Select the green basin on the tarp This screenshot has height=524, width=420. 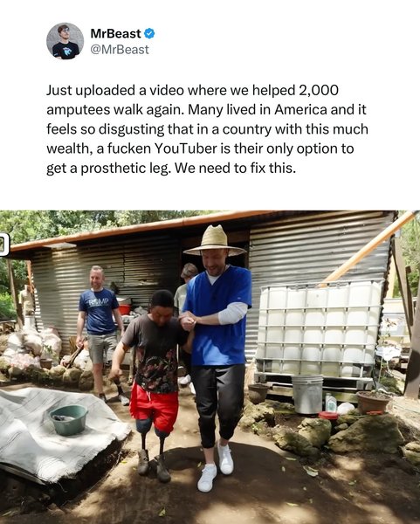[x=69, y=420]
